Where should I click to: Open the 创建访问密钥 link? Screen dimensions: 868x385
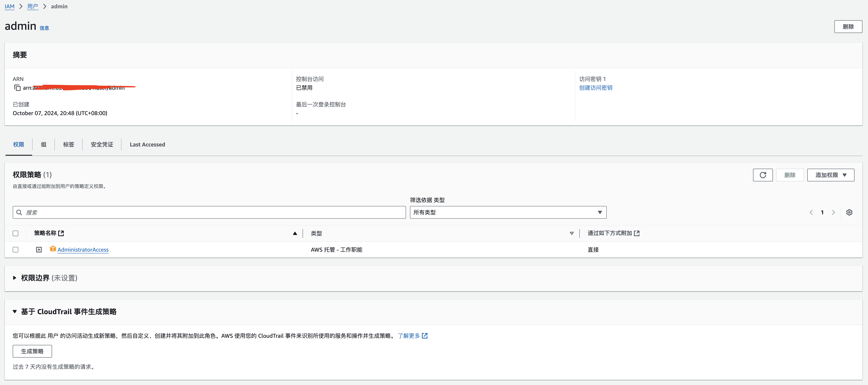(595, 88)
